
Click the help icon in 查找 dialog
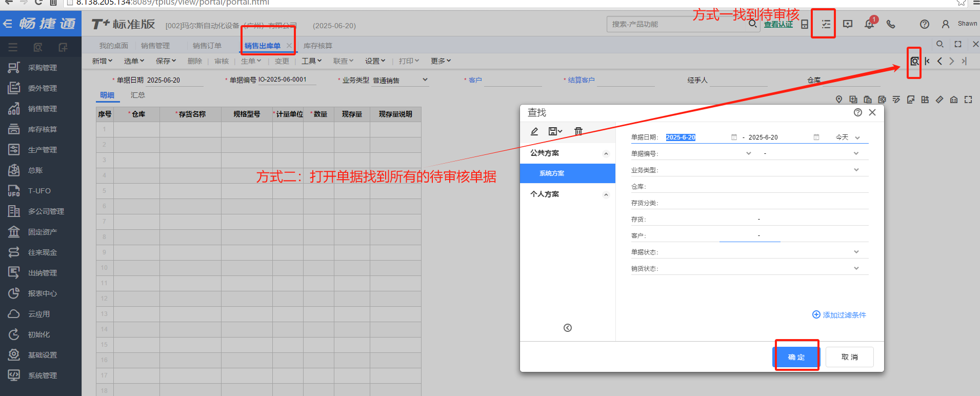[x=858, y=112]
